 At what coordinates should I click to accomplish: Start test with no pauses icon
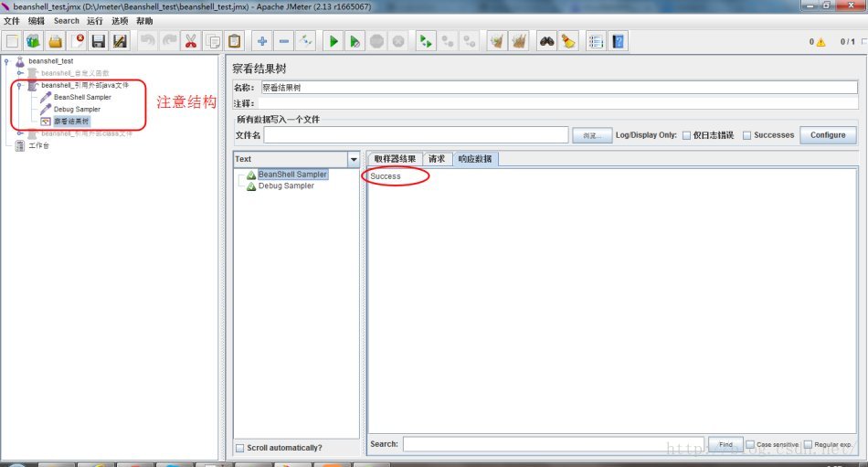(355, 41)
